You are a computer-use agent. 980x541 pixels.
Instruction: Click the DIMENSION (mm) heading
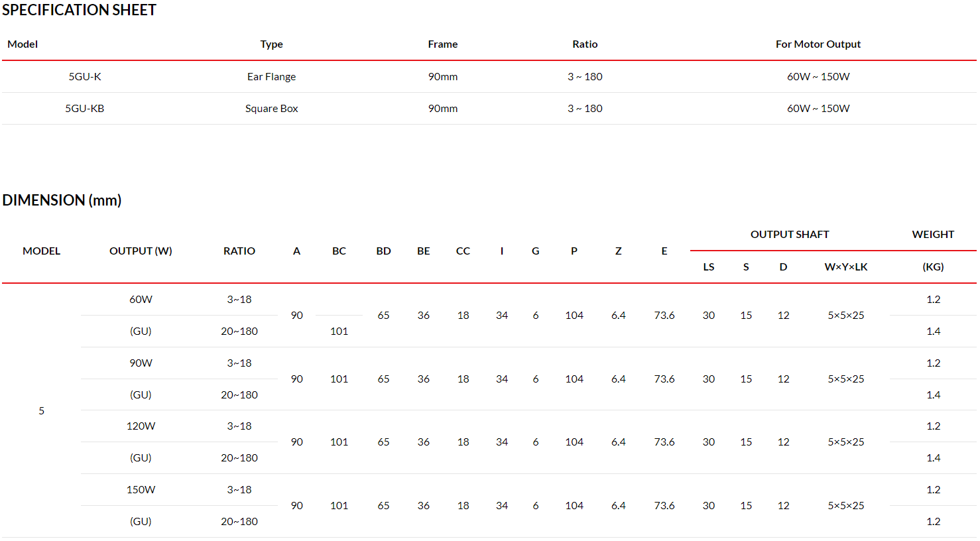62,200
